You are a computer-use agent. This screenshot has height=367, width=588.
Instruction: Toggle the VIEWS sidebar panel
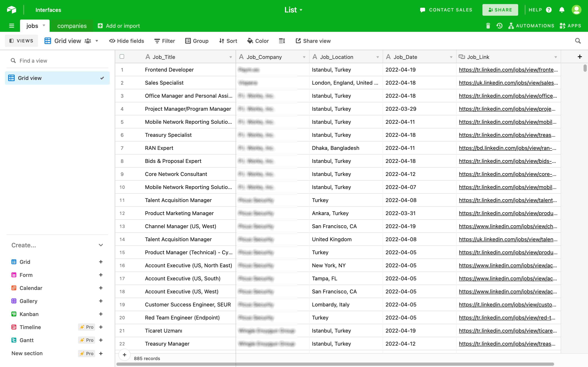click(x=21, y=41)
